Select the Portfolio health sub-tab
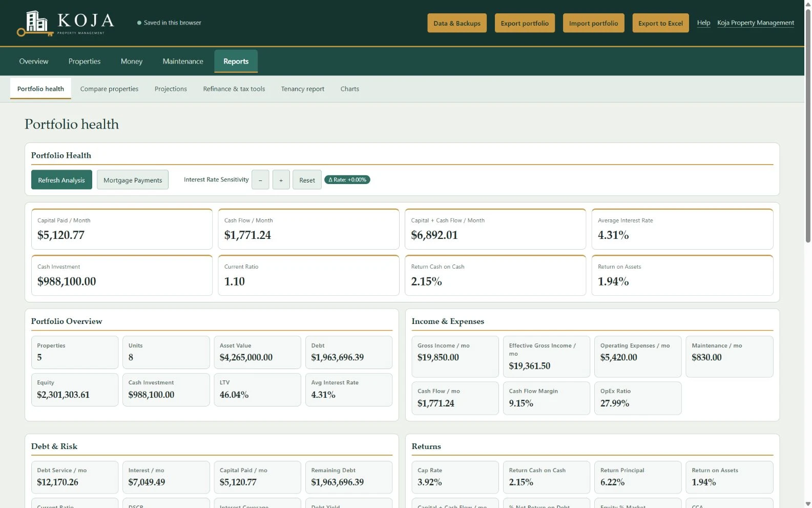 (x=40, y=89)
